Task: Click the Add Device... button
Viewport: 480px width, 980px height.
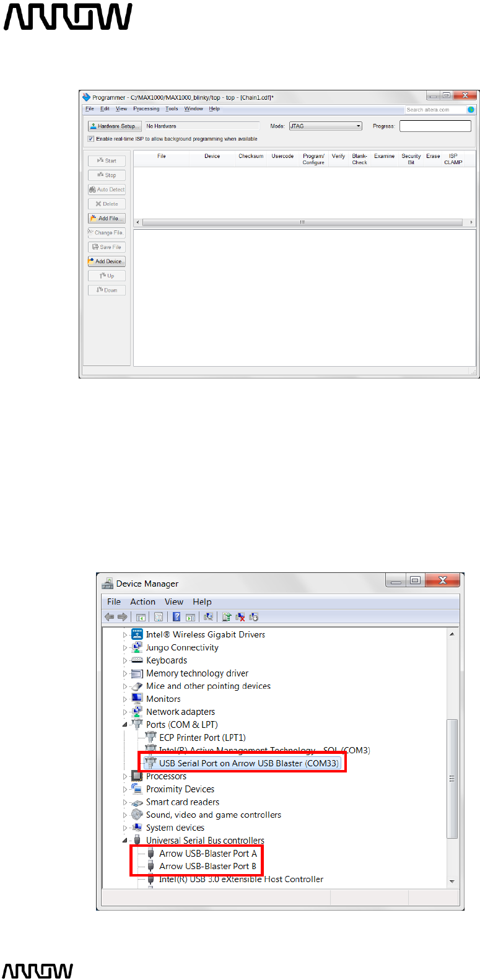Action: pos(107,261)
